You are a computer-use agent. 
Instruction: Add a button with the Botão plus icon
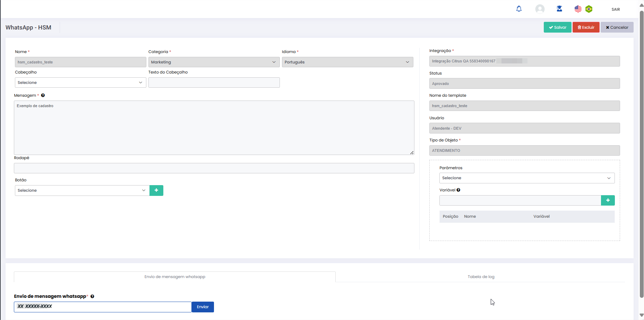point(156,190)
